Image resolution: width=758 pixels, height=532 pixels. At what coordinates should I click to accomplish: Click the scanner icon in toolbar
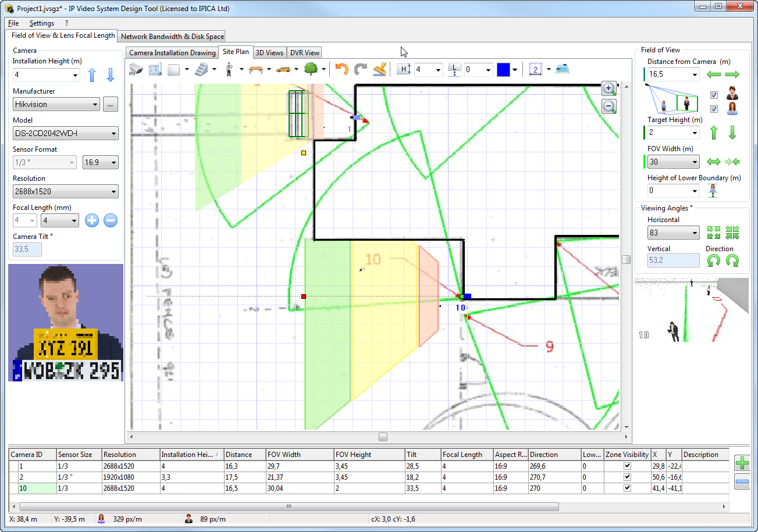coord(563,69)
